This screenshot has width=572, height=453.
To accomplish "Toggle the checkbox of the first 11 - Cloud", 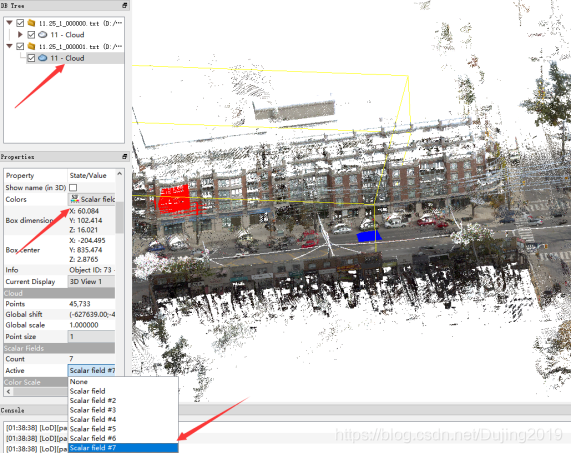I will tap(31, 35).
